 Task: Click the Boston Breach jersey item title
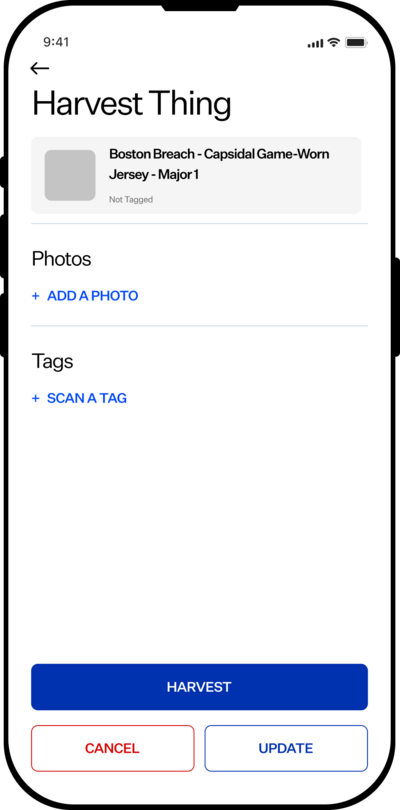(x=219, y=164)
